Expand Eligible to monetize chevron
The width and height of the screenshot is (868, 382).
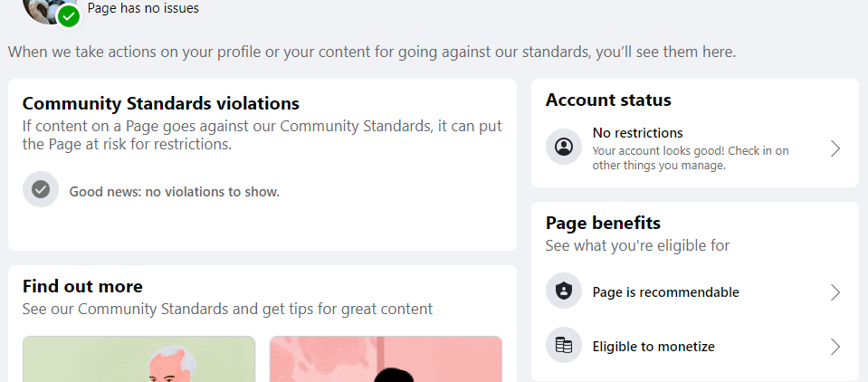coord(835,347)
